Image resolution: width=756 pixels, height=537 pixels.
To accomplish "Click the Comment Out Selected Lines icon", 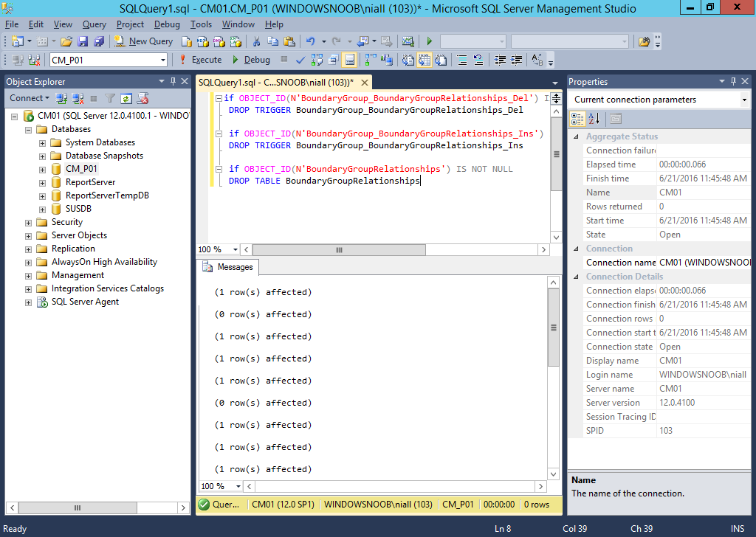I will click(x=462, y=60).
